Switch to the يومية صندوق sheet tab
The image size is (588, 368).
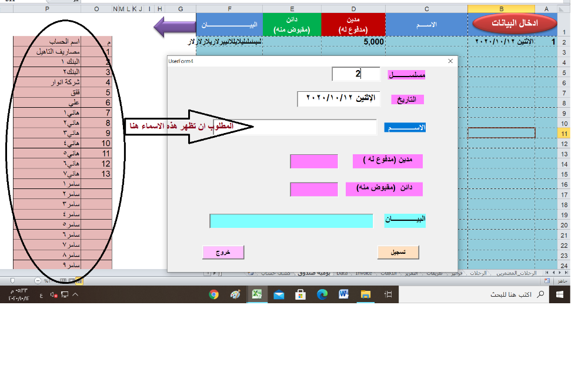coord(314,273)
